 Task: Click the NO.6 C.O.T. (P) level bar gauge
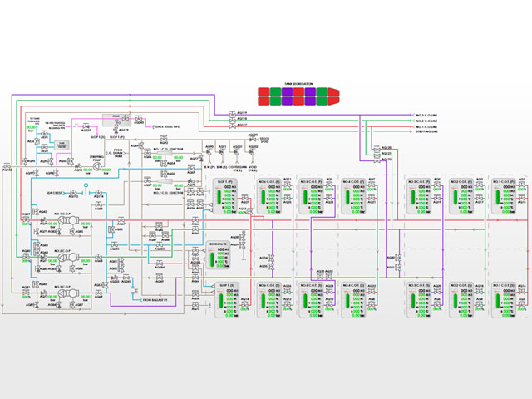point(263,197)
